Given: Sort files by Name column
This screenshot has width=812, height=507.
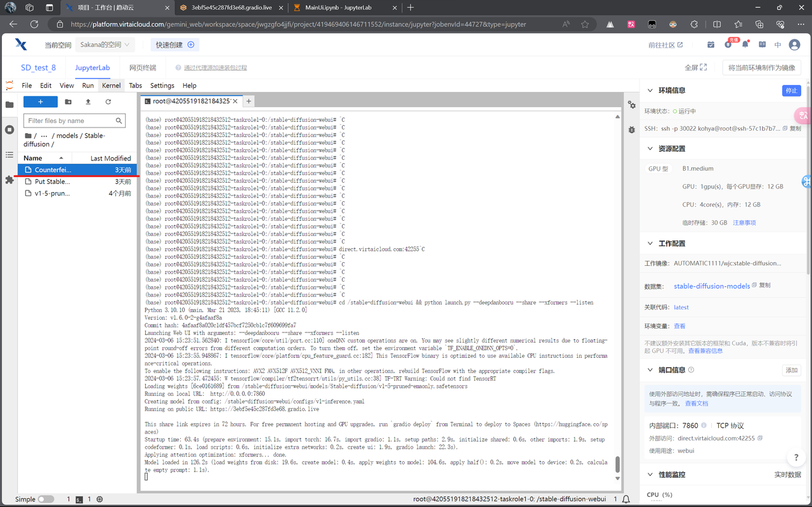Looking at the screenshot, I should [43, 158].
